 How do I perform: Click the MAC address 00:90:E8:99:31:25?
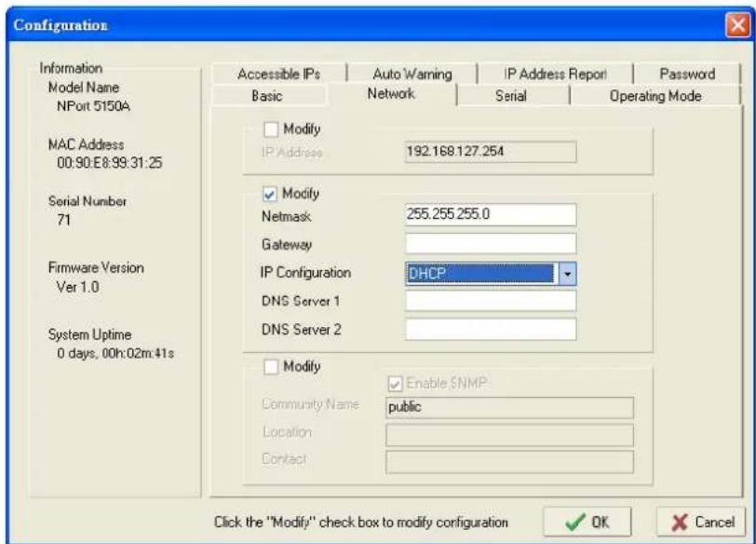[110, 162]
